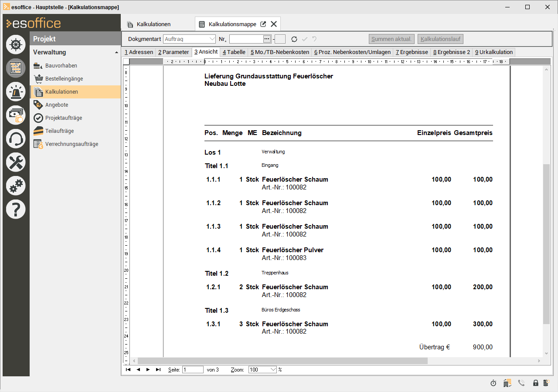
Task: Open the money and coins finance module
Action: click(x=16, y=115)
